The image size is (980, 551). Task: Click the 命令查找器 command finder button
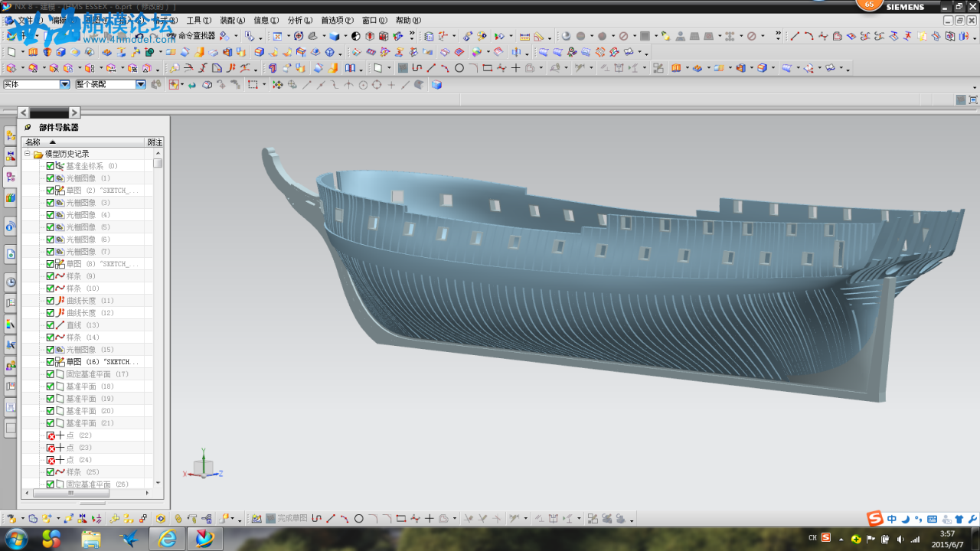(x=191, y=36)
